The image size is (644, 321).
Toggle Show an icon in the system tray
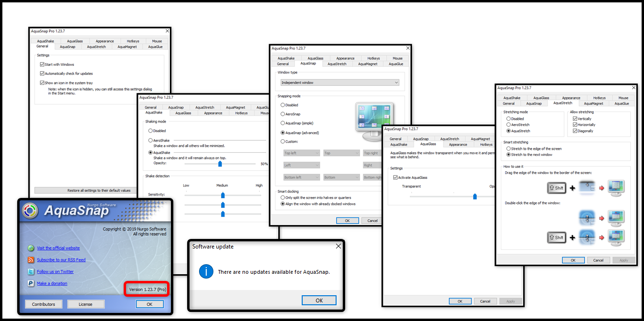pos(42,83)
